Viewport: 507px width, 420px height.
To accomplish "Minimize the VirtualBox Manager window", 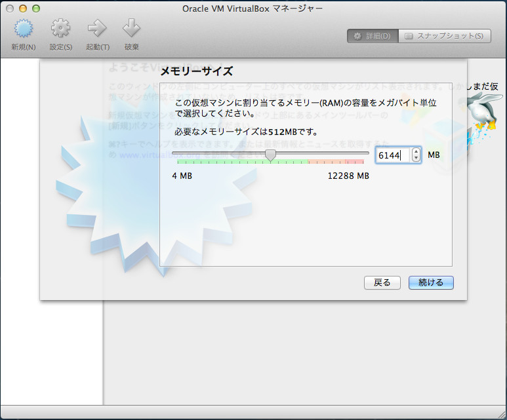I will (23, 9).
